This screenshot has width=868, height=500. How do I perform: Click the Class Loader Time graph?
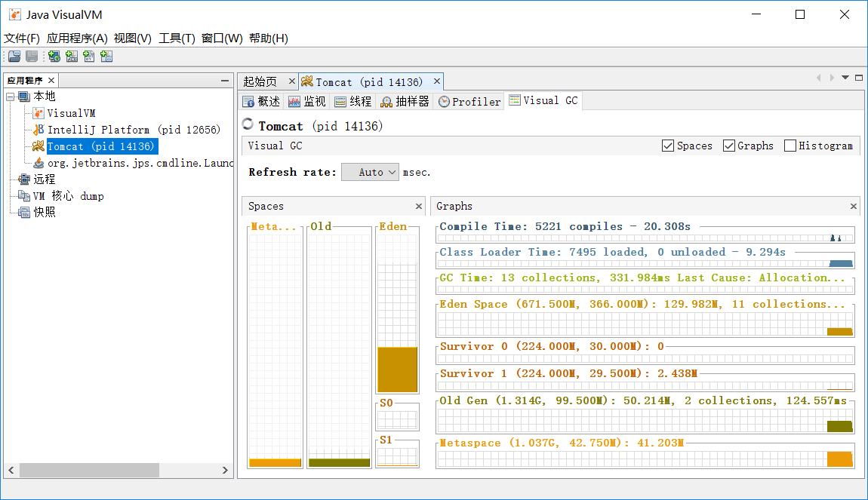[x=645, y=264]
